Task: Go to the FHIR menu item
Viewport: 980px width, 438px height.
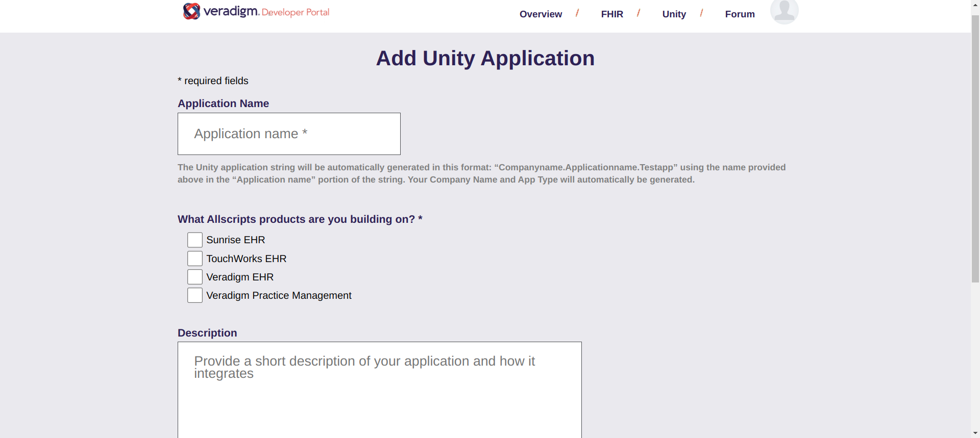Action: pos(612,14)
